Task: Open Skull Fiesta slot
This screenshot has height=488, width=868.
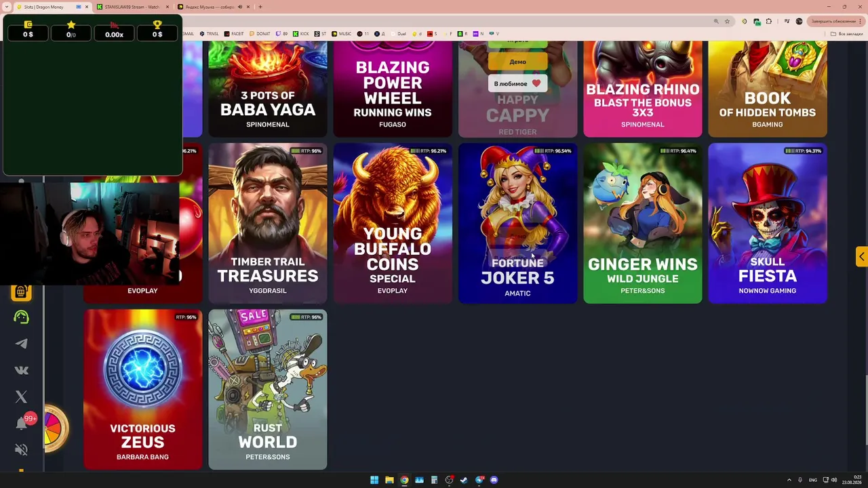Action: click(768, 223)
